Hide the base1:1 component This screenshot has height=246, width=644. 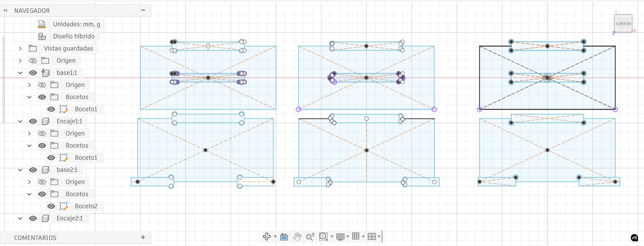[x=33, y=73]
